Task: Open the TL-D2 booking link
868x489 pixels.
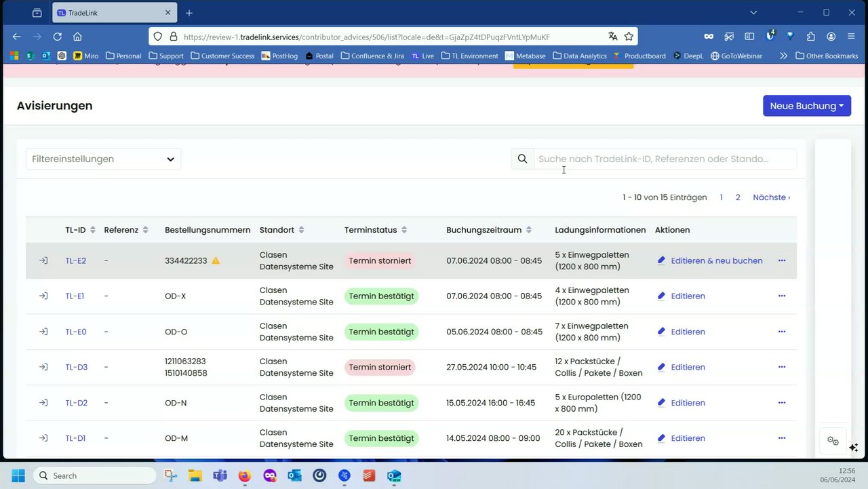Action: tap(77, 403)
